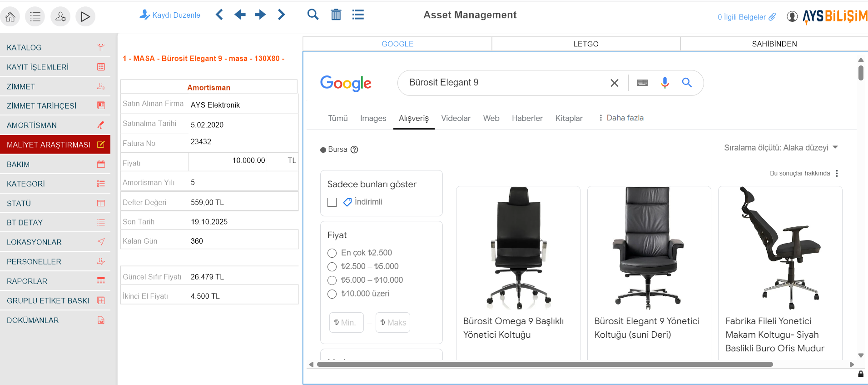868x385 pixels.
Task: Open Google Tümü results tab
Action: click(x=338, y=118)
